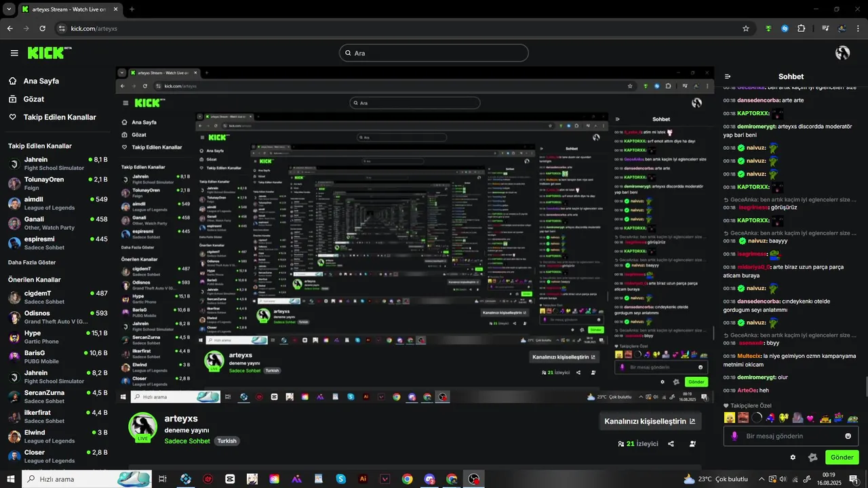Click the arteyxs channel avatar with LIVE badge
868x488 pixels.
pyautogui.click(x=143, y=427)
